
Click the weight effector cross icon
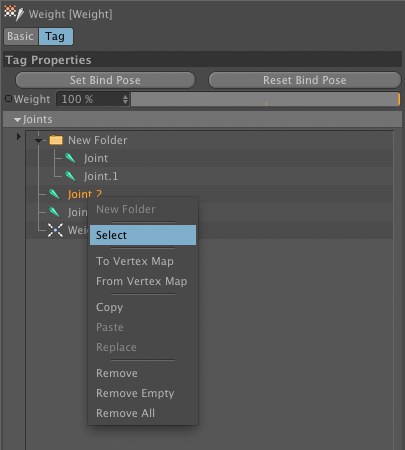[x=55, y=230]
